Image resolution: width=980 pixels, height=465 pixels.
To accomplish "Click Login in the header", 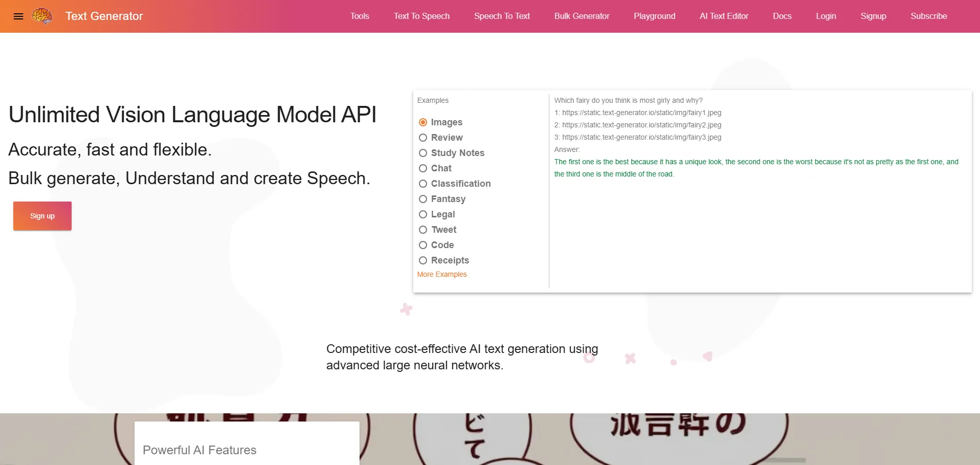I will click(x=826, y=16).
